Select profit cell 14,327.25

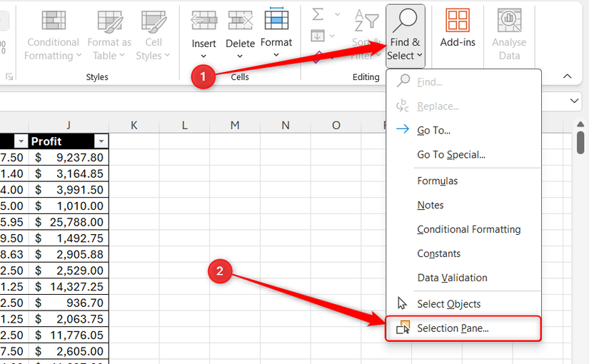pyautogui.click(x=69, y=287)
